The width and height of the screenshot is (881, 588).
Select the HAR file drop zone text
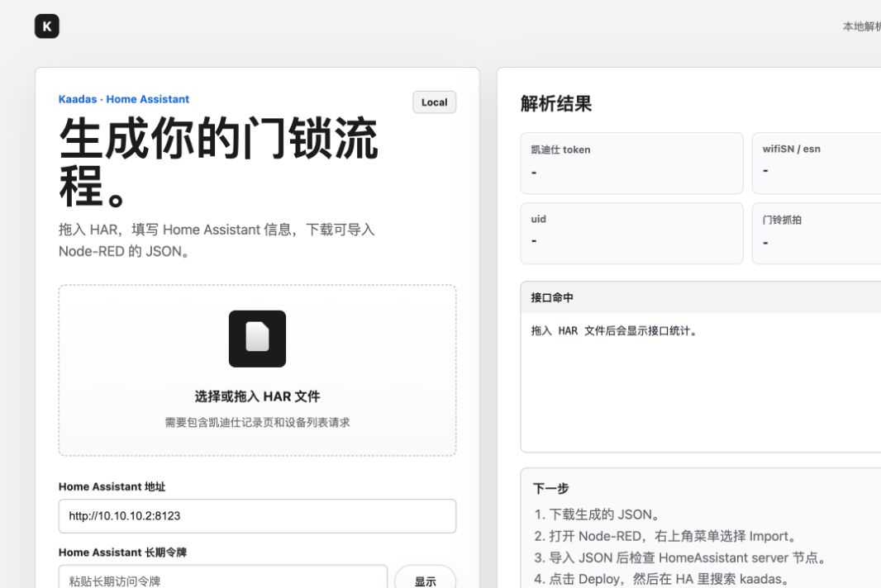click(x=257, y=396)
